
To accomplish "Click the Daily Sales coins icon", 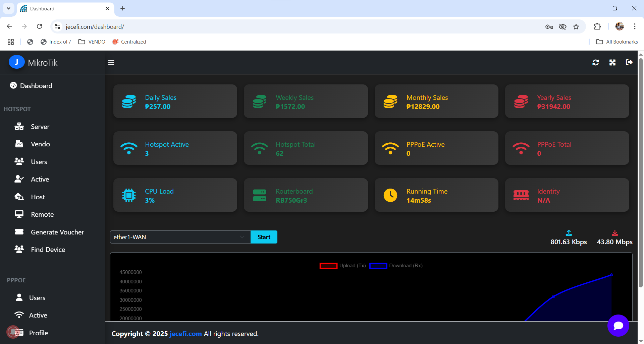I will click(x=129, y=101).
